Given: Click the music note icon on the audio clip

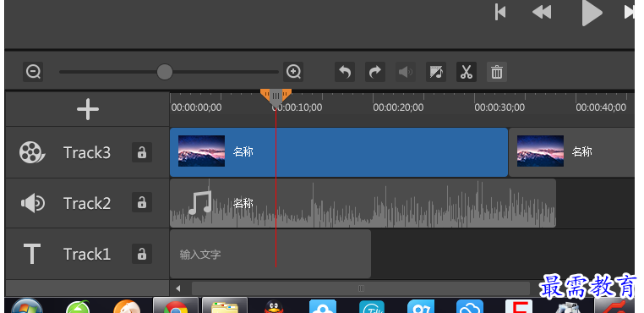Looking at the screenshot, I should tap(200, 203).
